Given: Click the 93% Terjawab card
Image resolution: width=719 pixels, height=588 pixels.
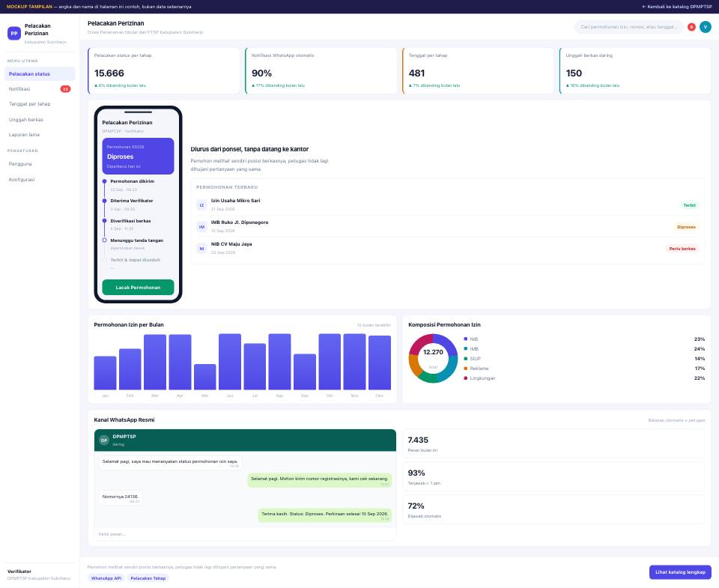Looking at the screenshot, I should (x=553, y=476).
